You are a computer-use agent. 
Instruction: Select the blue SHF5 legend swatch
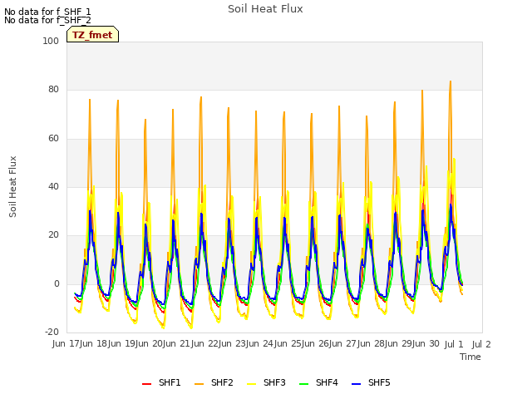(356, 384)
